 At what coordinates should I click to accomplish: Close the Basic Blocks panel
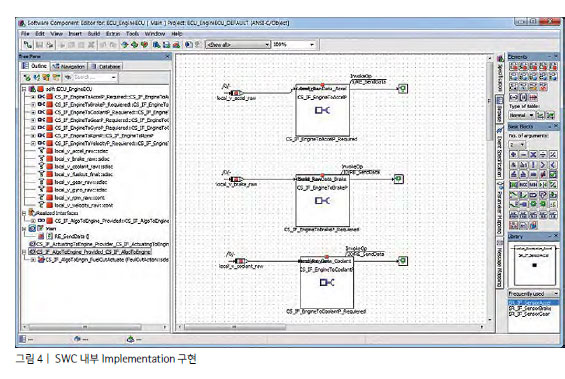coord(555,126)
